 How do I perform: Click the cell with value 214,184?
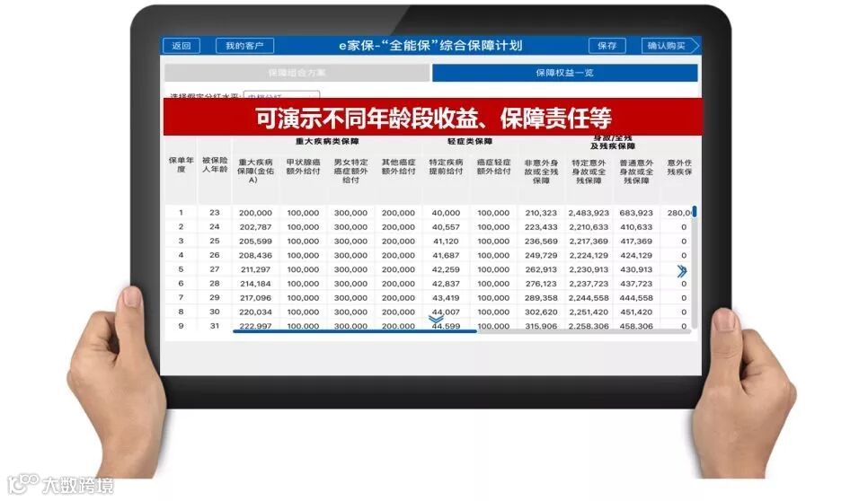click(255, 284)
